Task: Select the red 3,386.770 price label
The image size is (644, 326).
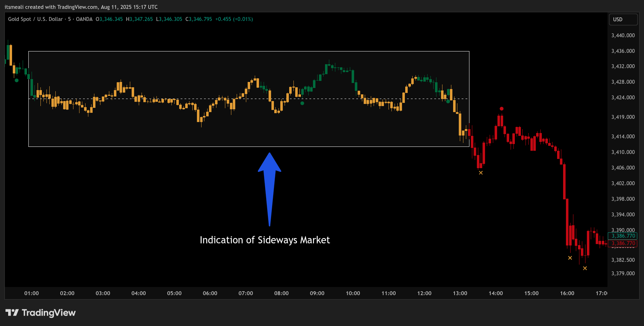Action: (x=623, y=243)
